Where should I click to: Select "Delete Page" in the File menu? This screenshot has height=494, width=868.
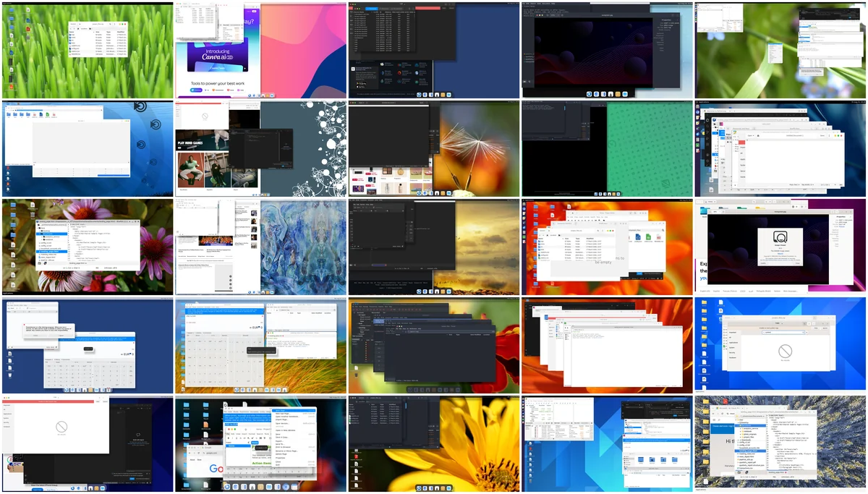point(294,454)
